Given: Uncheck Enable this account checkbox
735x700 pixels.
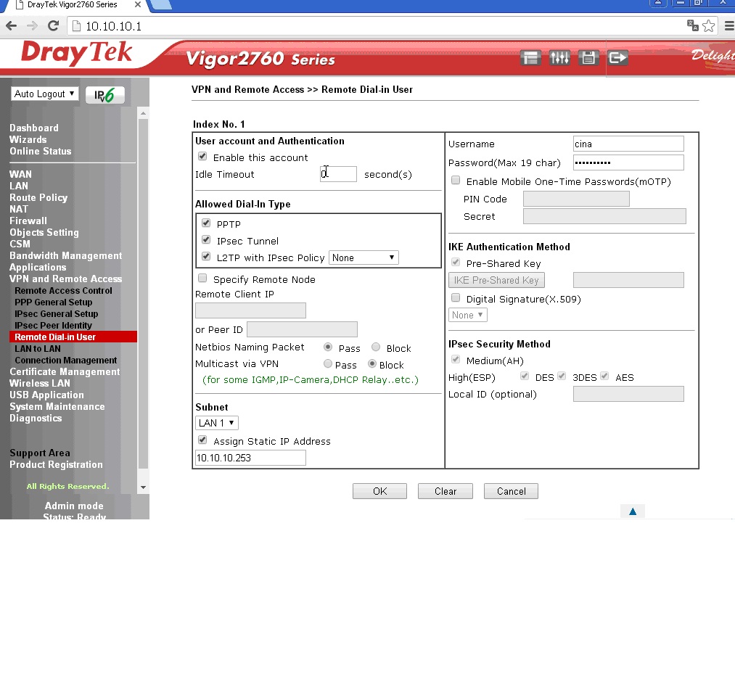Looking at the screenshot, I should click(x=202, y=157).
